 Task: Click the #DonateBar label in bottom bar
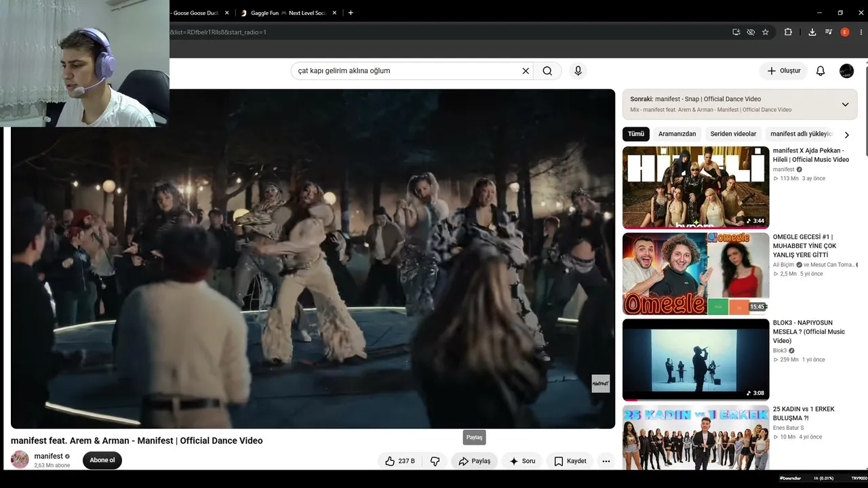click(x=791, y=479)
